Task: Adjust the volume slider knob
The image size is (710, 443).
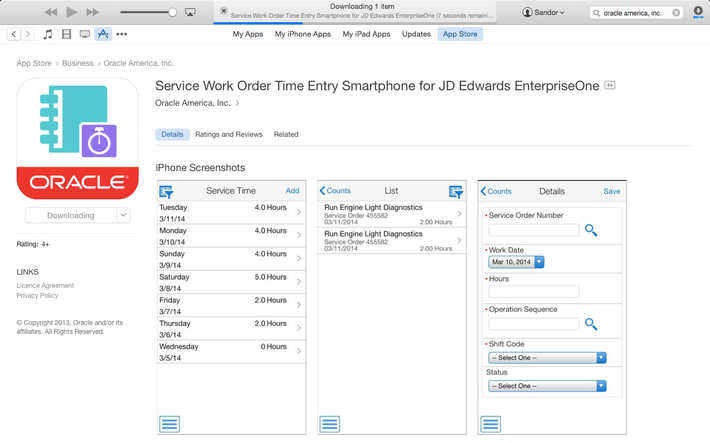Action: point(172,12)
